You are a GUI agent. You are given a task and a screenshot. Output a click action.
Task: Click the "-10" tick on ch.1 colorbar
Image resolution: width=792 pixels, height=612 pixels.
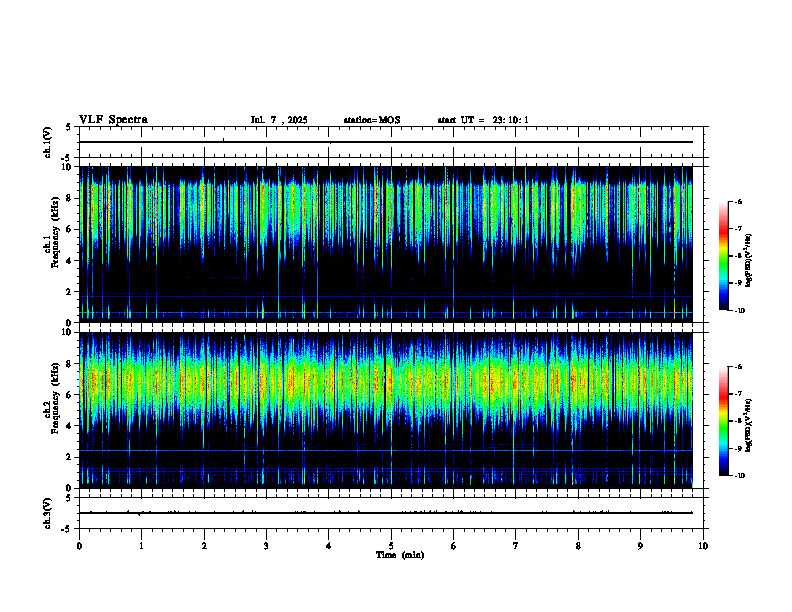click(740, 311)
